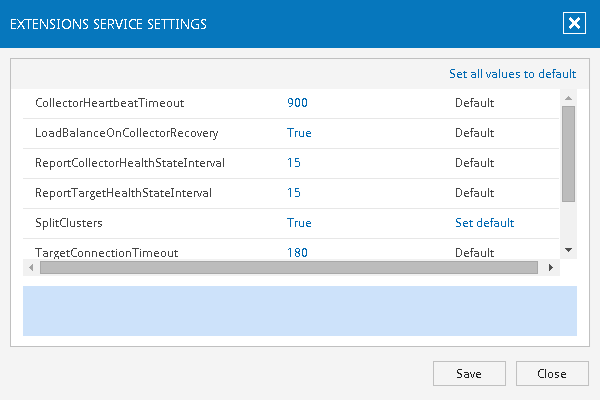This screenshot has height=400, width=600.
Task: Click Set all values to default
Action: tap(512, 74)
